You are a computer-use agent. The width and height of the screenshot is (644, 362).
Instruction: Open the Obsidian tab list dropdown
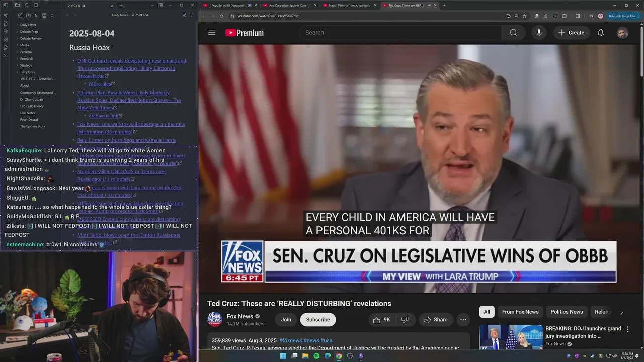[152, 5]
